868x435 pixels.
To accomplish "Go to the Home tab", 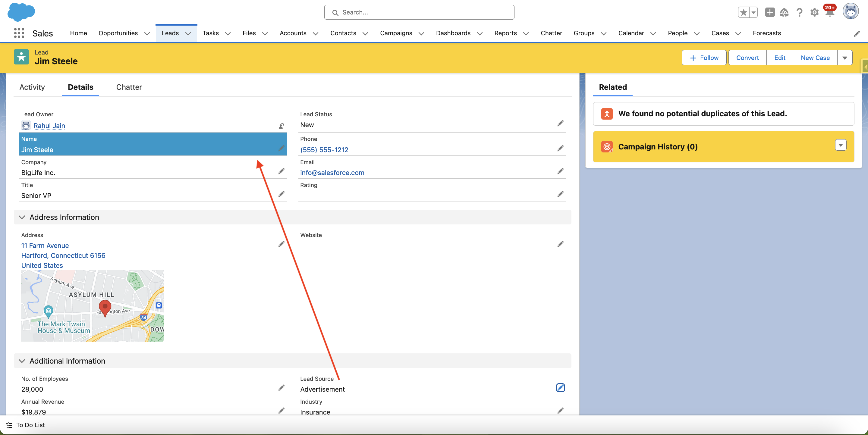I will (x=78, y=33).
